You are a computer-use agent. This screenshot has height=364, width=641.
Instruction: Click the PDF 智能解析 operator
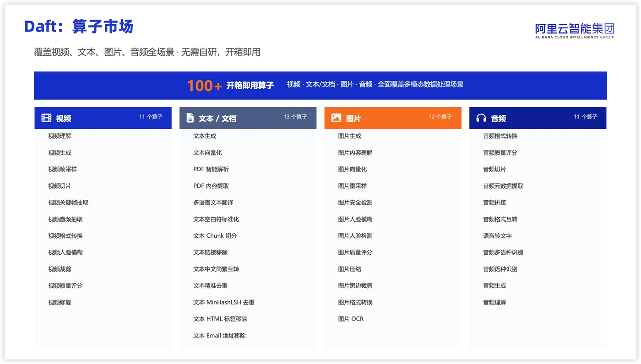pyautogui.click(x=211, y=169)
